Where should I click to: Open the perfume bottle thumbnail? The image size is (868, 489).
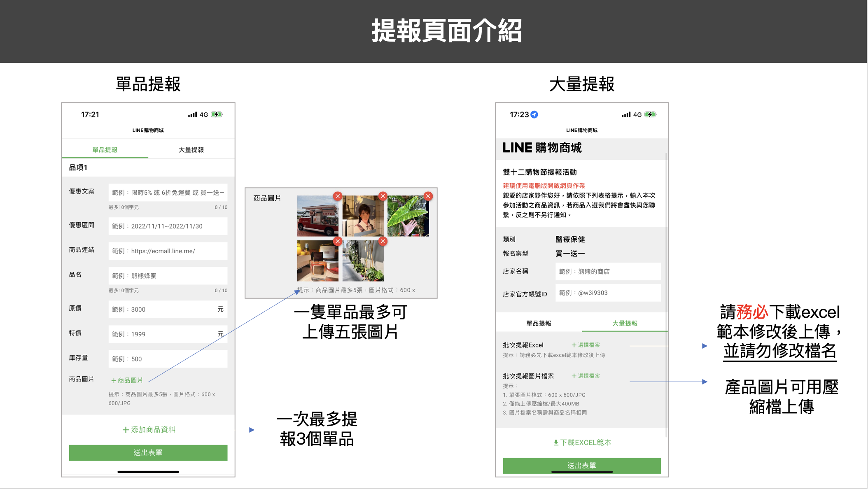317,261
